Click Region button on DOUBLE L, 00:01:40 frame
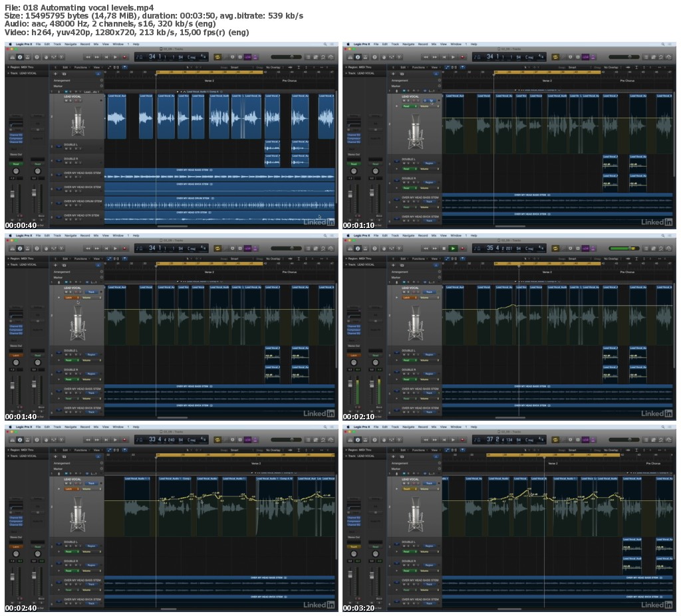 click(92, 355)
